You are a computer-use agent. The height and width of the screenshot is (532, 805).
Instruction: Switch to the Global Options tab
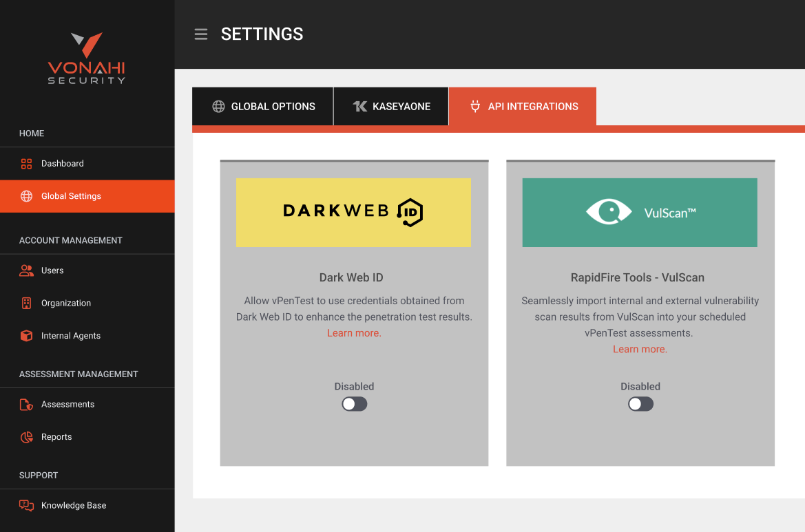coord(263,107)
